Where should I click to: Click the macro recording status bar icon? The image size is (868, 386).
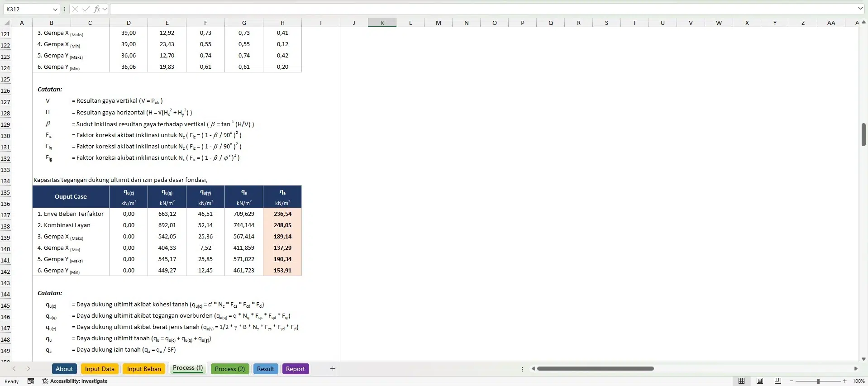point(31,381)
